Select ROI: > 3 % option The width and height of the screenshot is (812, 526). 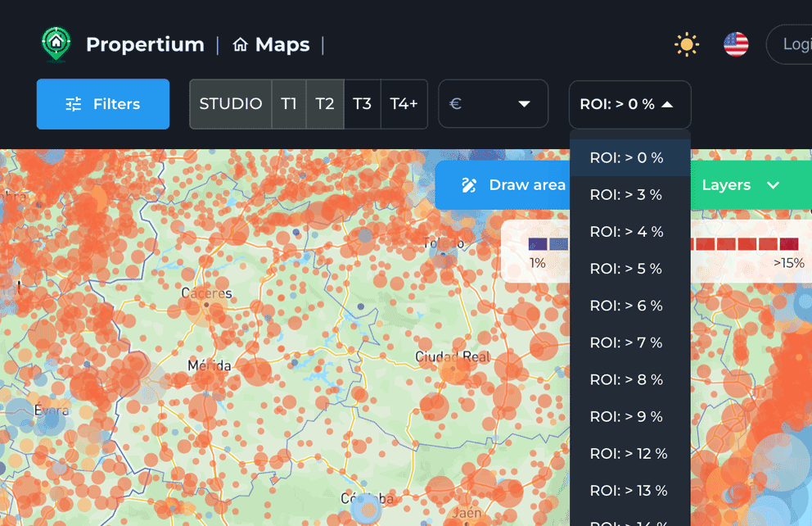[630, 195]
